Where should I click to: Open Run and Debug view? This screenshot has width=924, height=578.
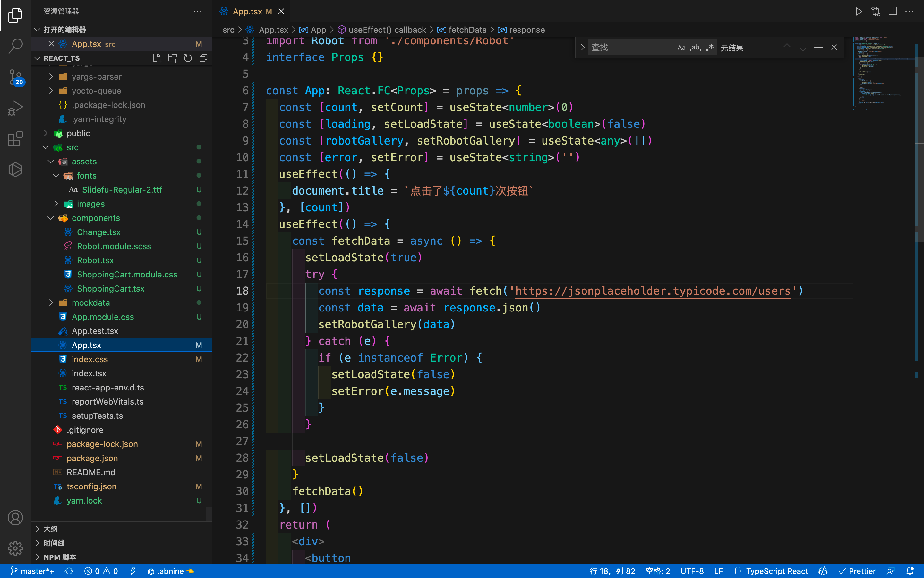tap(15, 108)
